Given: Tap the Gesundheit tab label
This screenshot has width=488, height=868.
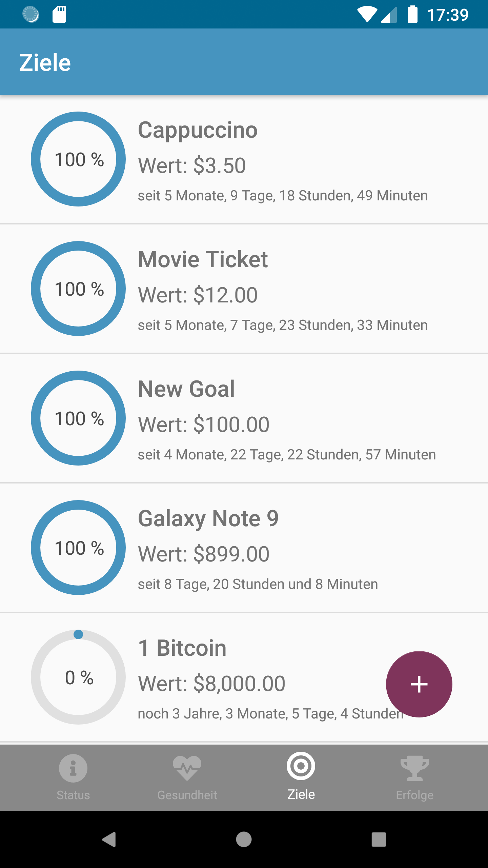Looking at the screenshot, I should pyautogui.click(x=187, y=795).
